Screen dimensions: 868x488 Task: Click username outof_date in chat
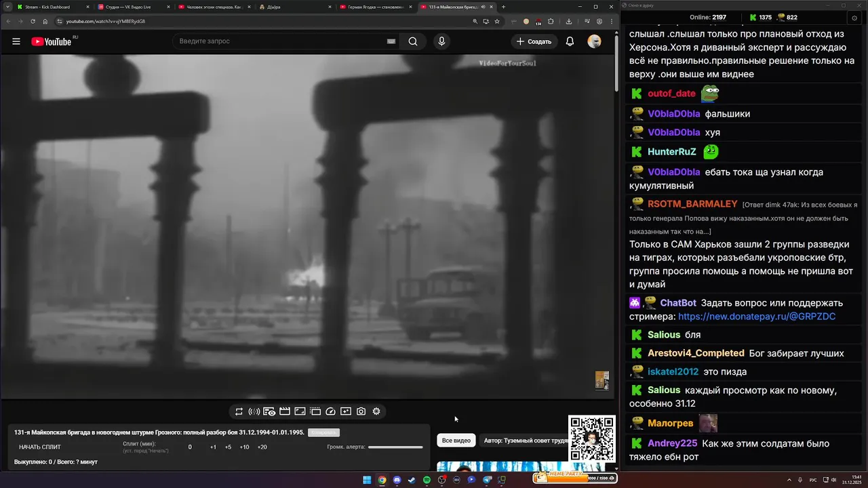pos(671,94)
